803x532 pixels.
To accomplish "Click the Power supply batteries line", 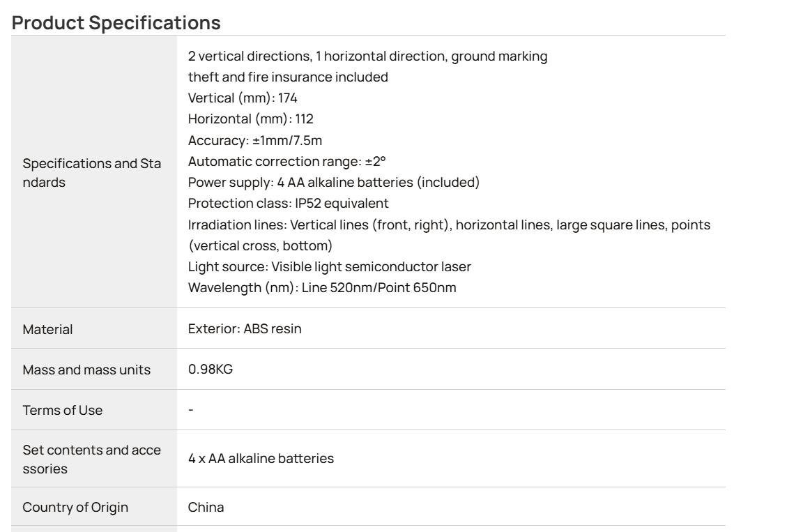I will tap(333, 182).
